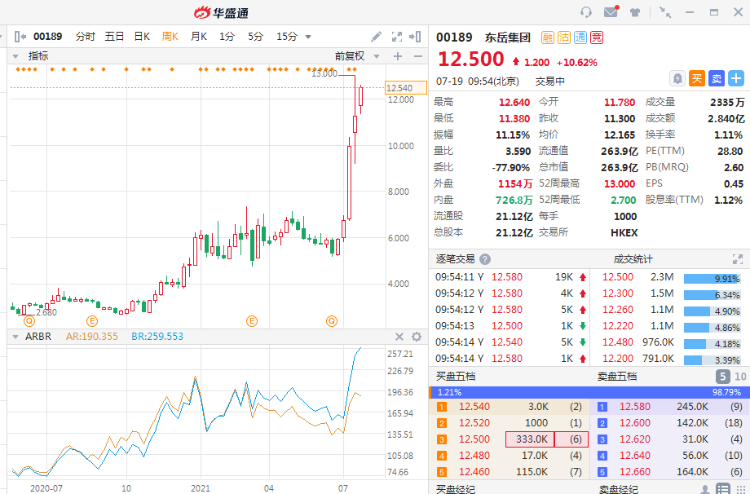Click stock code 00189 in chart toolbar
750x494 pixels.
[x=47, y=36]
